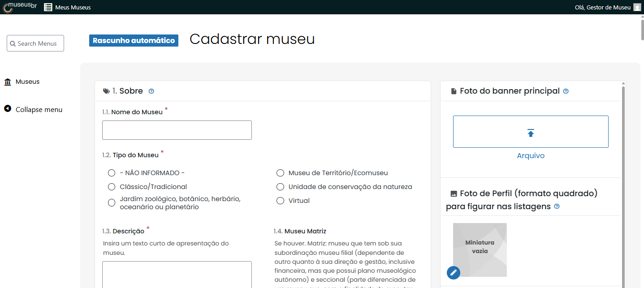
Task: Click the Collapse menu arrow icon
Action: tap(8, 109)
